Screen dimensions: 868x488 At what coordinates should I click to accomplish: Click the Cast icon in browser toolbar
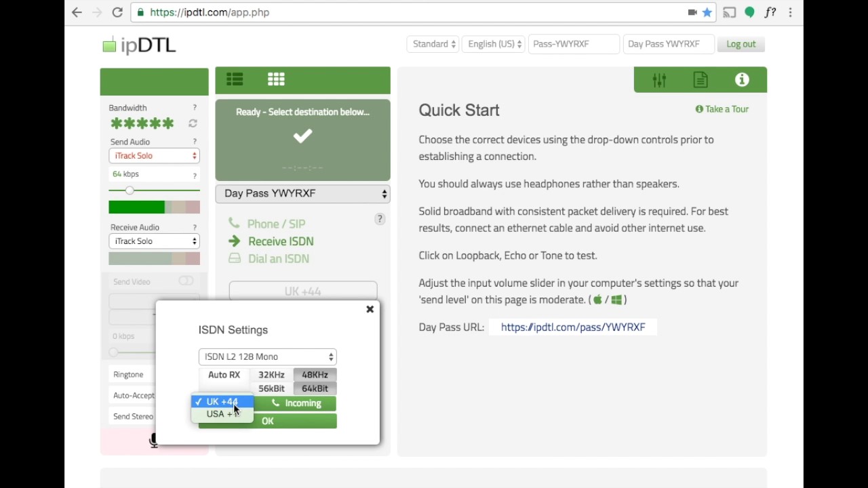tap(730, 12)
